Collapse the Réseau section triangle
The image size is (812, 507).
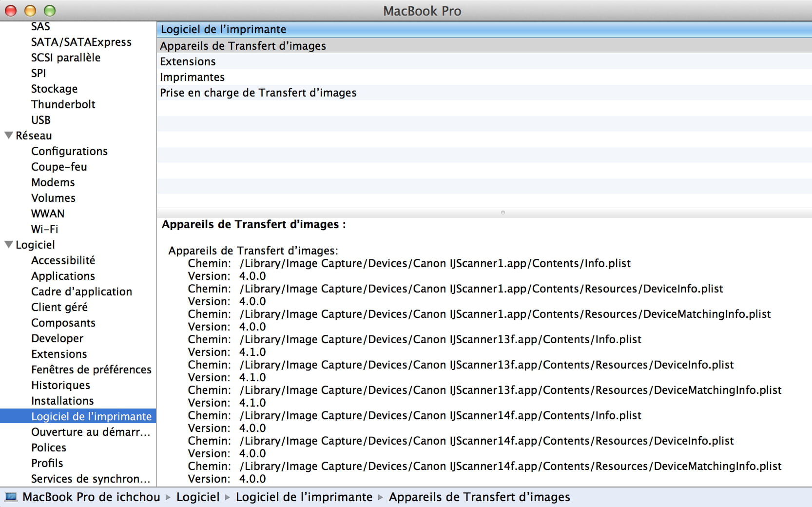[8, 136]
